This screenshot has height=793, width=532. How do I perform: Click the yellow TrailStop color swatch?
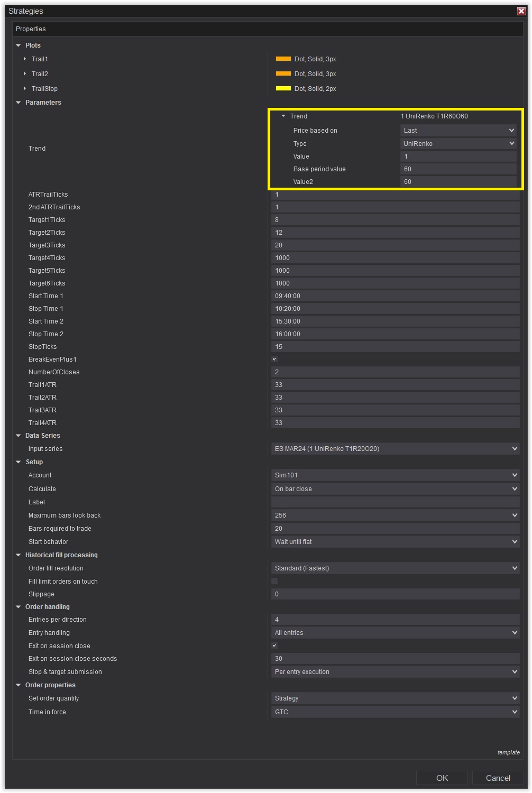click(283, 88)
